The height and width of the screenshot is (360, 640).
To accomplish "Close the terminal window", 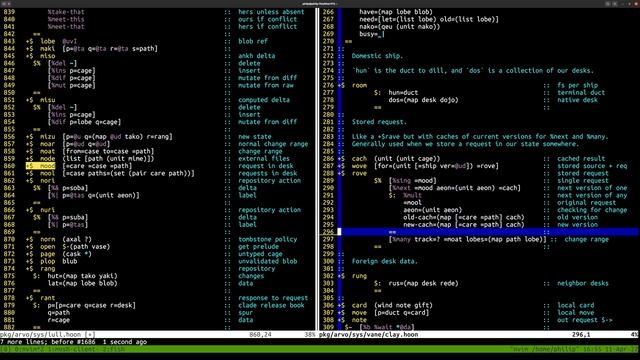I will [x=636, y=4].
